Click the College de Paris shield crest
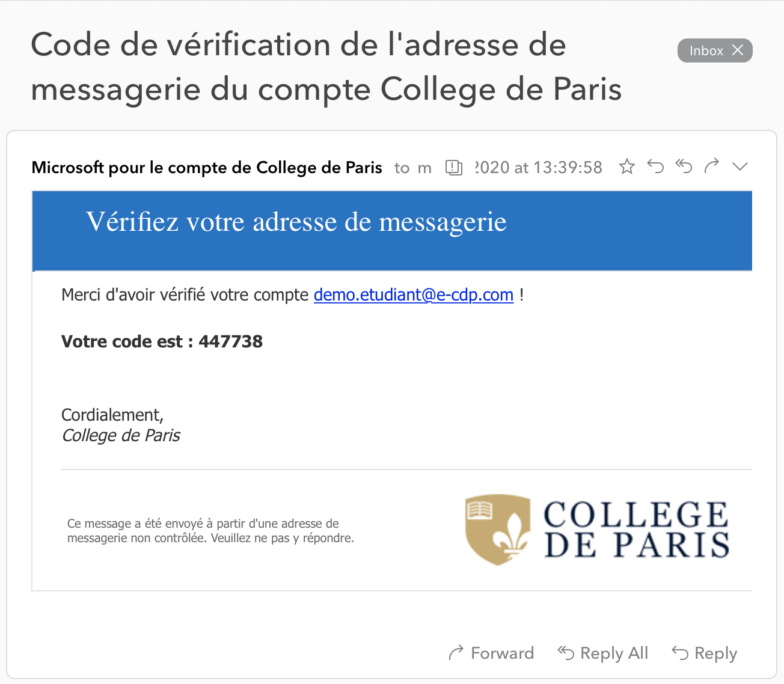Screen dimensions: 784x684 498,530
